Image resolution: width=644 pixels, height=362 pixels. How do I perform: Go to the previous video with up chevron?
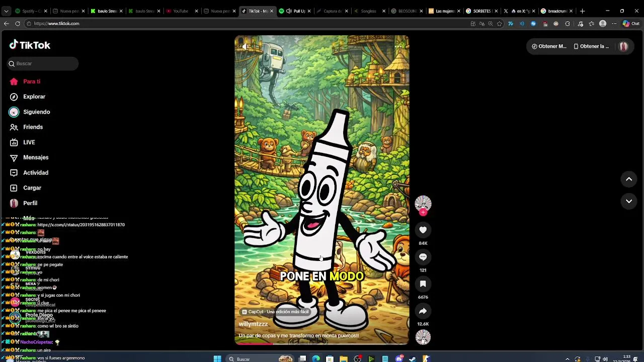[628, 179]
